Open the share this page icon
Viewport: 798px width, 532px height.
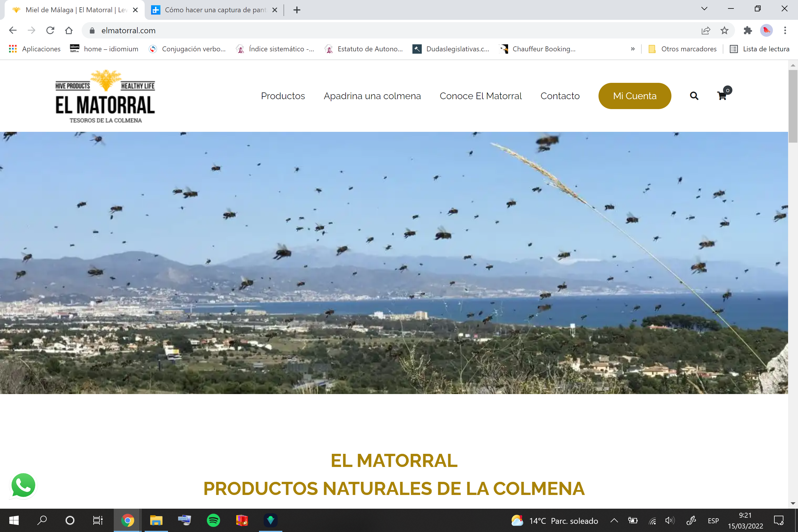[x=706, y=31]
